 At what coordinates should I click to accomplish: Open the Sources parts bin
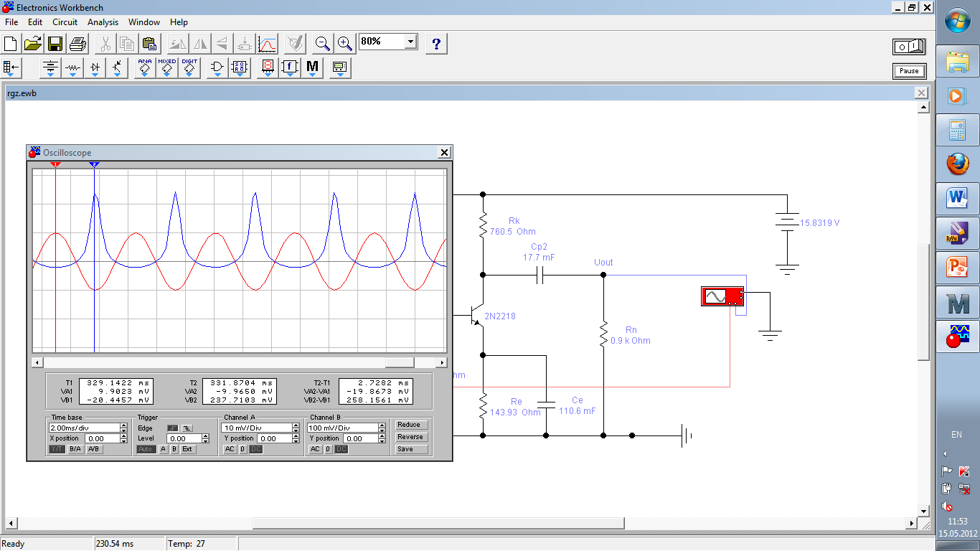pyautogui.click(x=50, y=68)
